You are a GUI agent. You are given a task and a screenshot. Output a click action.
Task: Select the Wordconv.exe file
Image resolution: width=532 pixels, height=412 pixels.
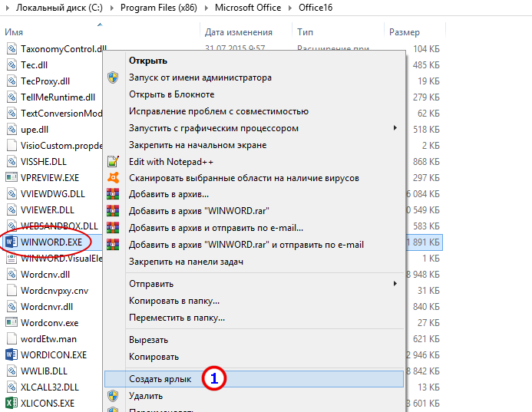[49, 323]
